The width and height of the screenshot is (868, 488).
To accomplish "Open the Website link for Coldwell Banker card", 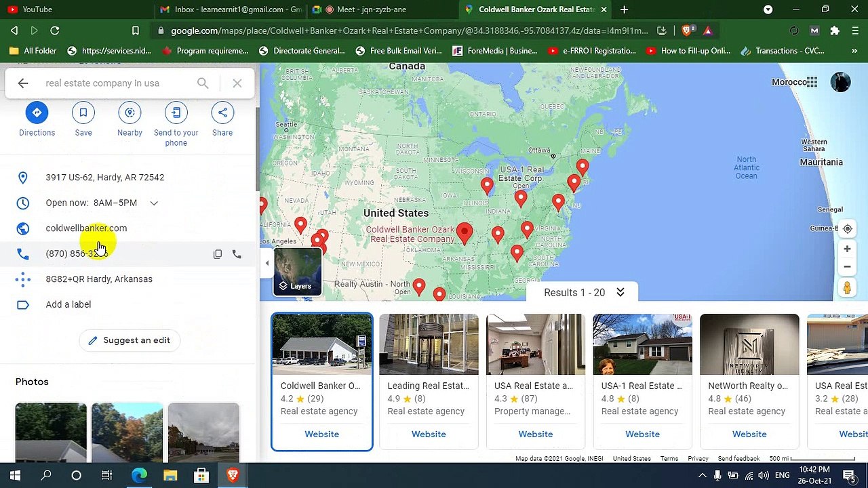I will (321, 434).
